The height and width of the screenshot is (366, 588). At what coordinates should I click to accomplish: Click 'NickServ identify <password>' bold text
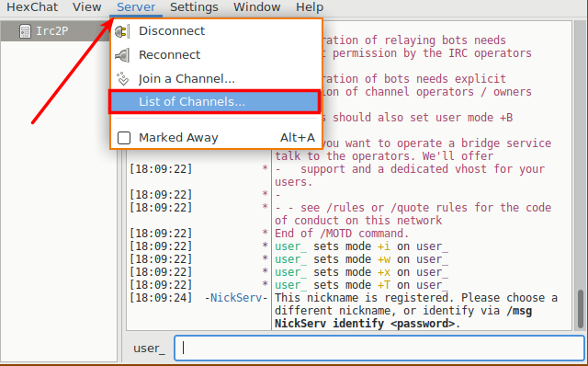tap(364, 324)
